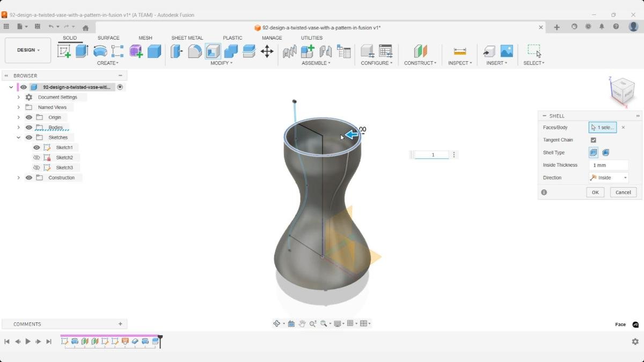Click OK to confirm the Shell operation
This screenshot has width=644, height=362.
pyautogui.click(x=595, y=192)
